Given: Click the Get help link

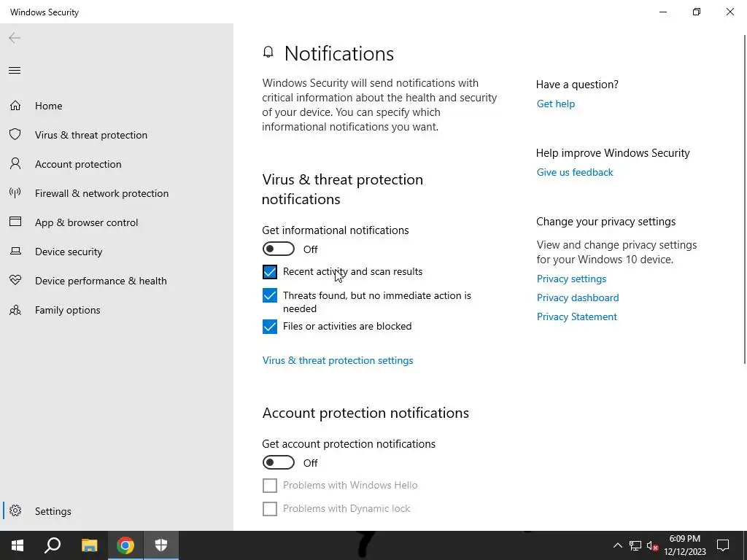Looking at the screenshot, I should [555, 104].
